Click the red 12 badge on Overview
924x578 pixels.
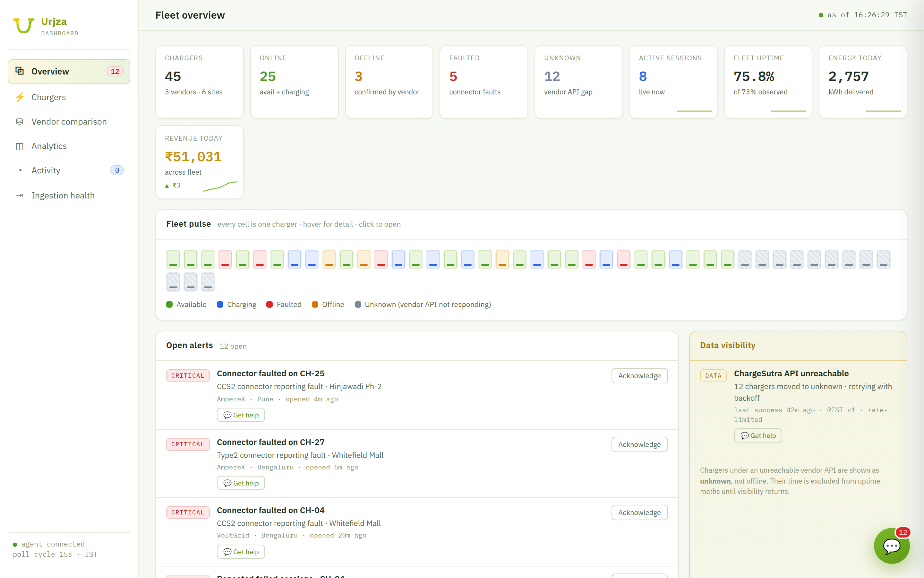[115, 72]
